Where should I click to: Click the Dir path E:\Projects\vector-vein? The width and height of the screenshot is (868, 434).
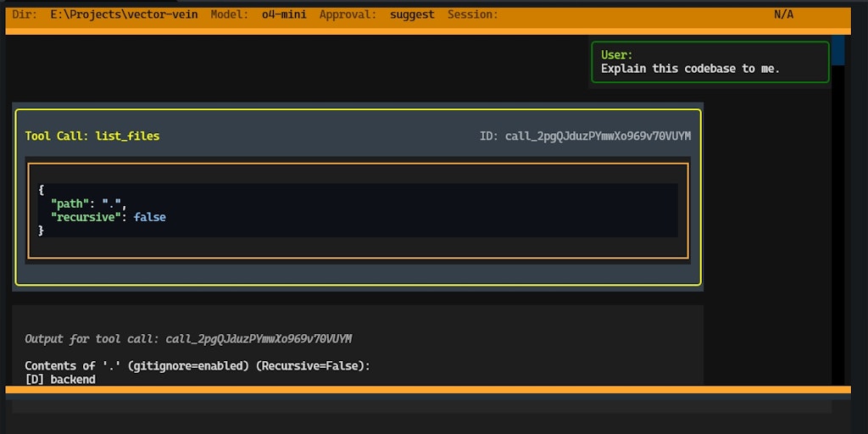point(124,15)
